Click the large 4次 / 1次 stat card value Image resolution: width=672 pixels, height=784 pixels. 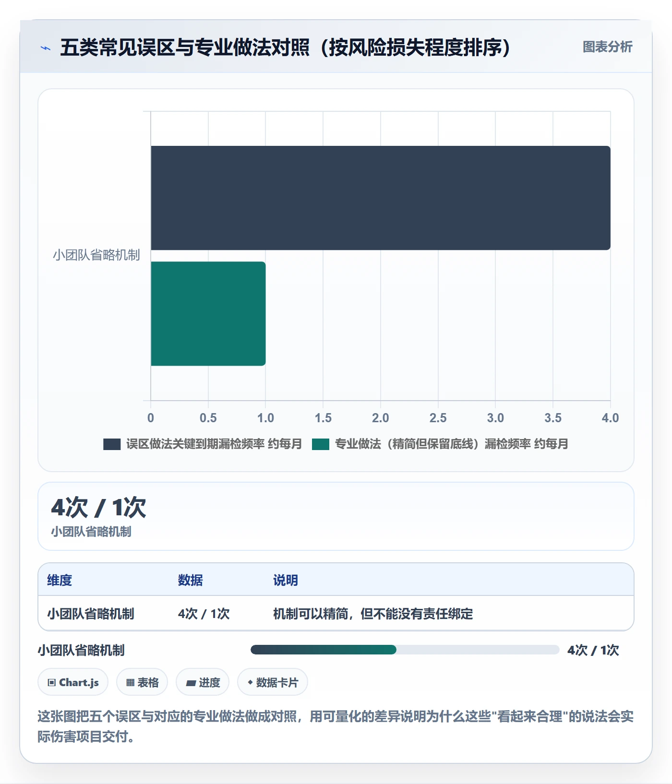click(x=99, y=508)
